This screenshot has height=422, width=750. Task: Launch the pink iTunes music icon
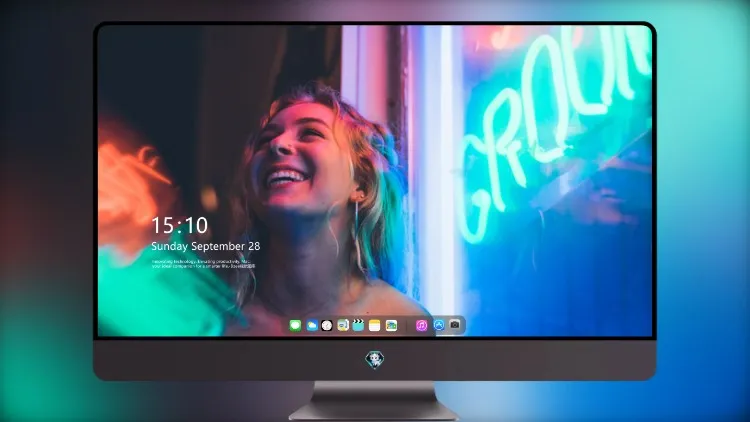421,325
